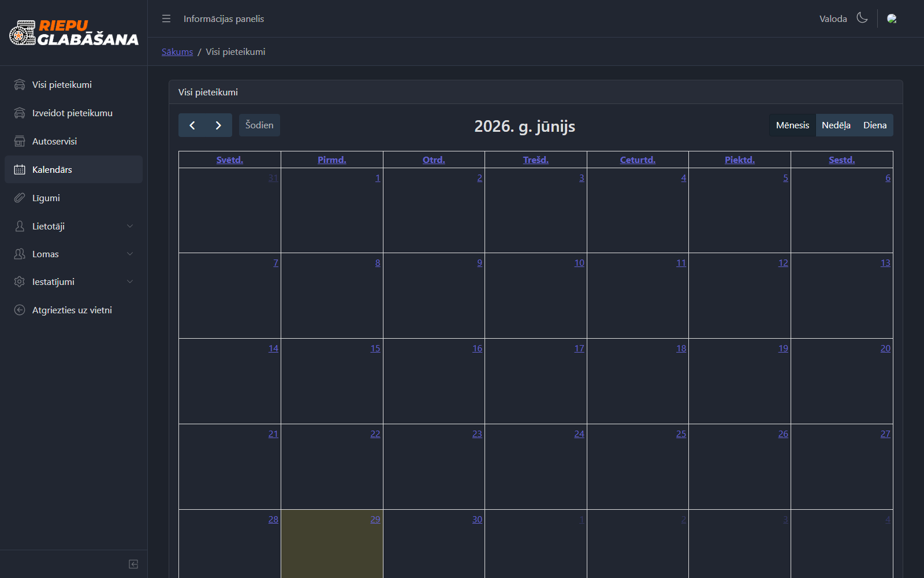Open Valoda language selector

[833, 18]
